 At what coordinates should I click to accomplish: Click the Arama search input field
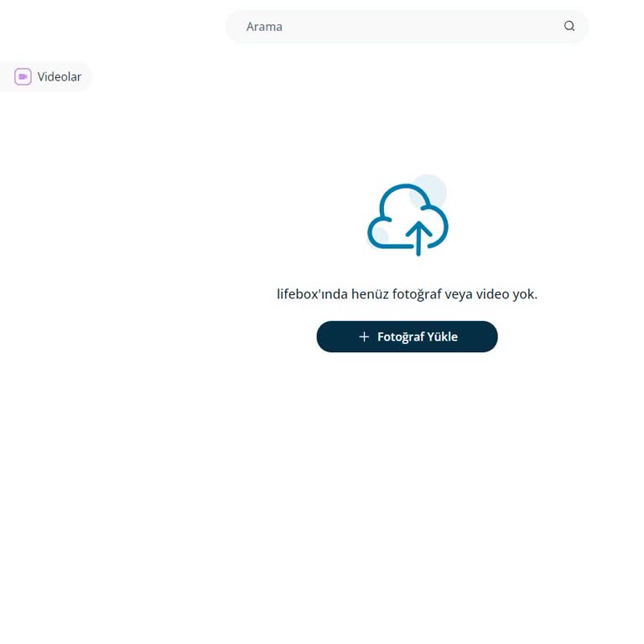(x=407, y=27)
